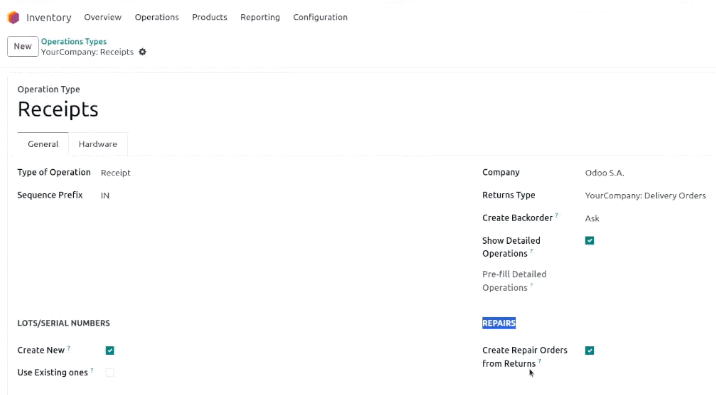Switch to the Hardware tab
716x395 pixels.
tap(98, 144)
